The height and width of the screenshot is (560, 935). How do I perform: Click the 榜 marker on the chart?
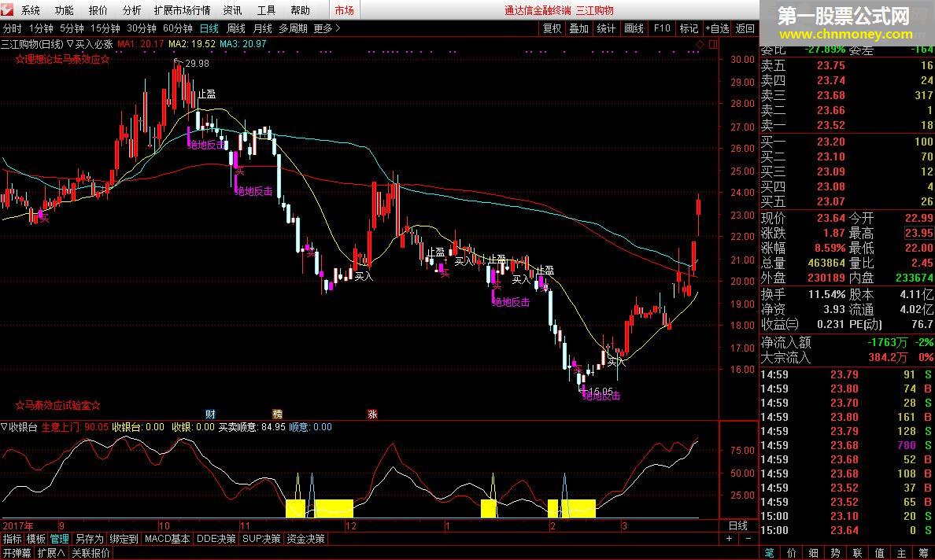(x=278, y=414)
